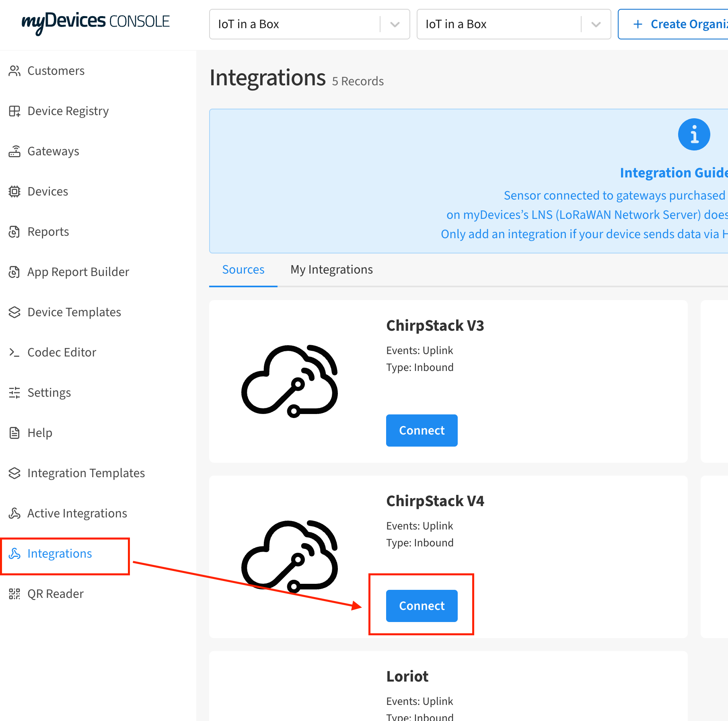Click the Device Templates layers icon
728x721 pixels.
click(14, 312)
